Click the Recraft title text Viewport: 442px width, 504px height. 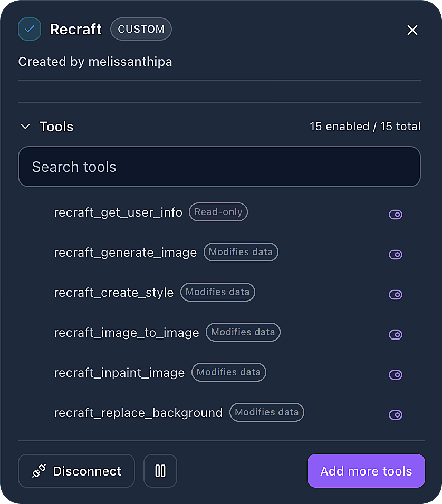pyautogui.click(x=76, y=29)
